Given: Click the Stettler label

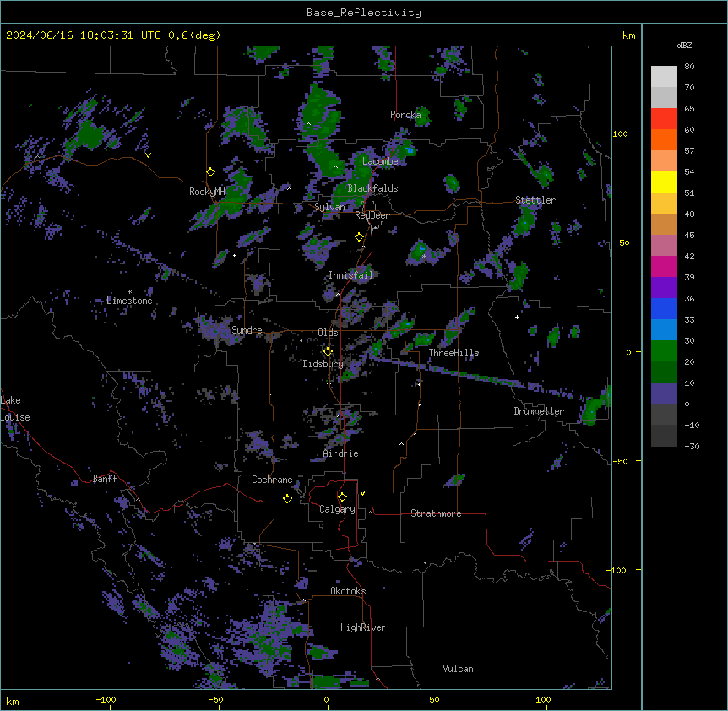Looking at the screenshot, I should click(x=535, y=200).
